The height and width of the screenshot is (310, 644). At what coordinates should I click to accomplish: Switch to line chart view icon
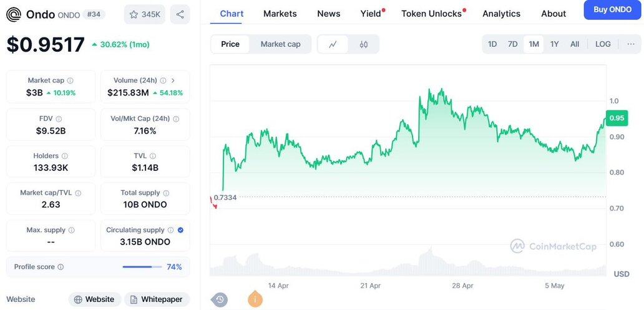click(x=333, y=44)
